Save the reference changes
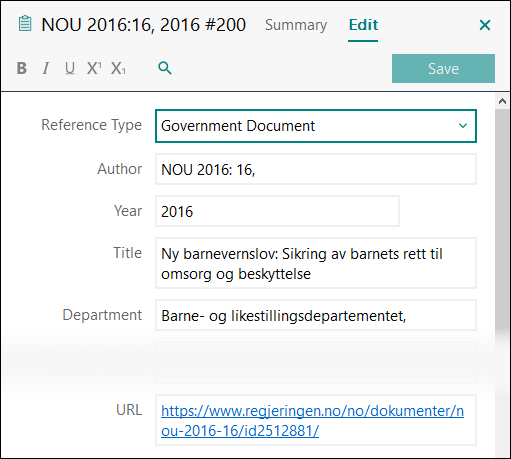Image resolution: width=511 pixels, height=459 pixels. pyautogui.click(x=443, y=69)
